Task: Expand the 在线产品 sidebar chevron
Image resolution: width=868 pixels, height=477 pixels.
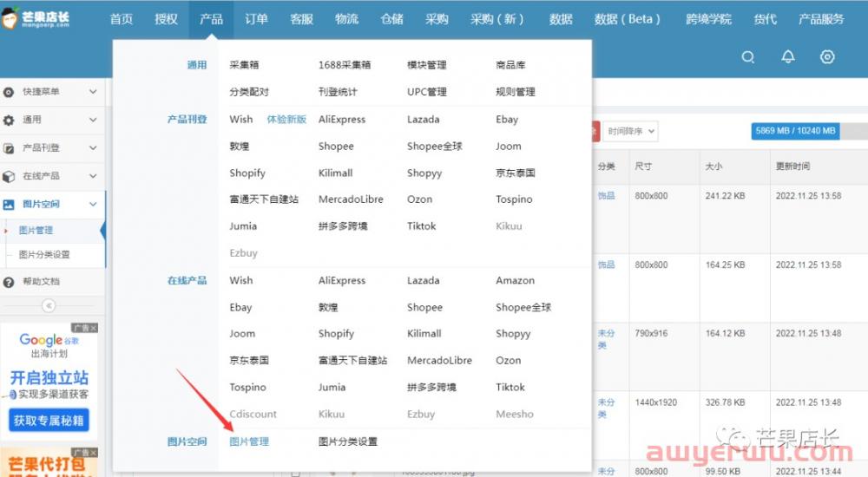Action: point(93,176)
